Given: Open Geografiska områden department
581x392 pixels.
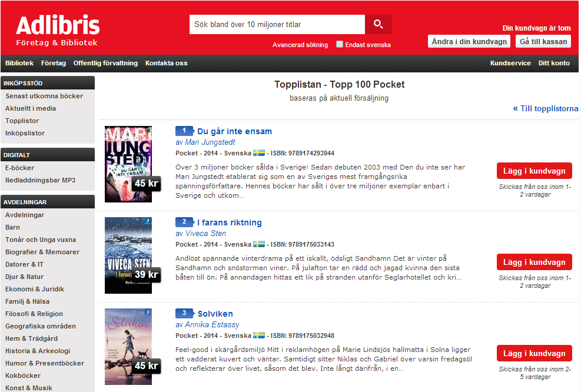Looking at the screenshot, I should point(41,326).
